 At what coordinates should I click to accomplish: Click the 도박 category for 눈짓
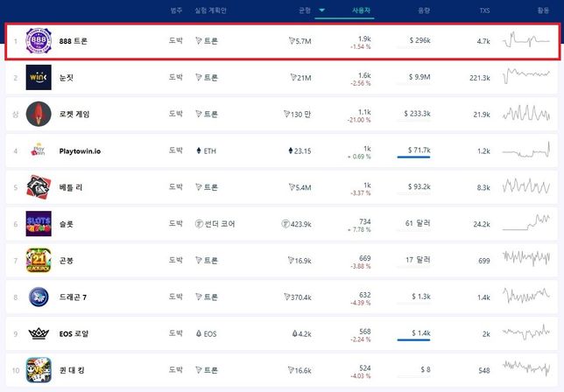click(x=176, y=78)
